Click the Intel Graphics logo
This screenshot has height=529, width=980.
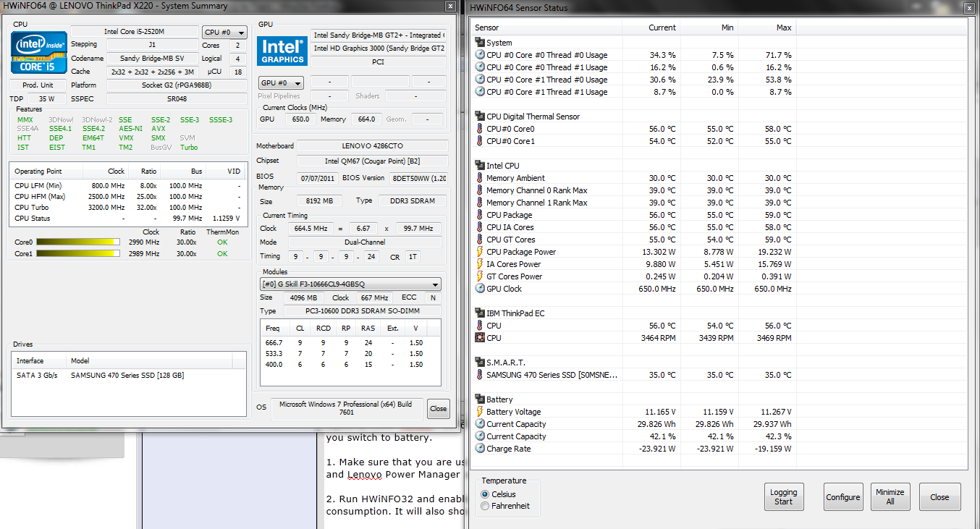pyautogui.click(x=283, y=51)
